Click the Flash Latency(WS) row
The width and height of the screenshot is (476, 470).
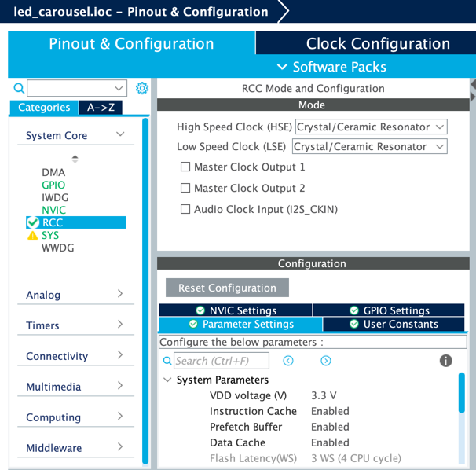(x=306, y=458)
